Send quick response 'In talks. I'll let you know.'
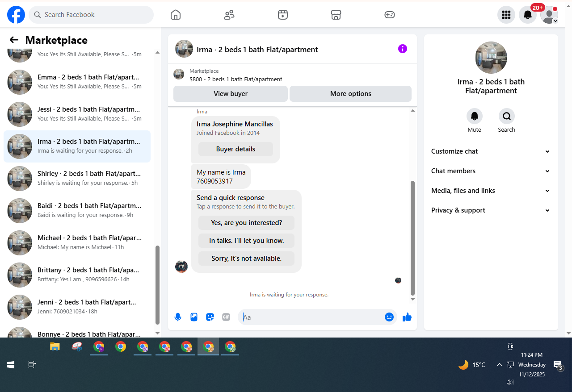 pos(246,241)
